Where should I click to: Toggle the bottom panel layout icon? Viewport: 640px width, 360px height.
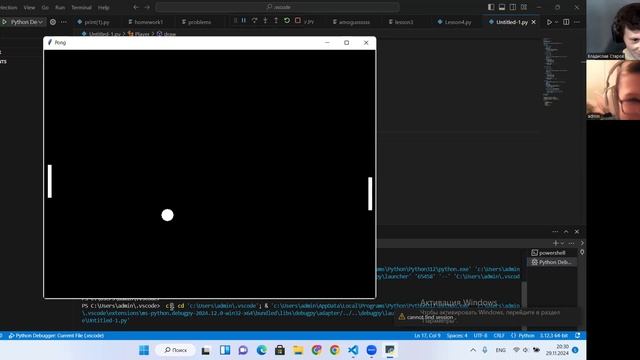click(502, 7)
